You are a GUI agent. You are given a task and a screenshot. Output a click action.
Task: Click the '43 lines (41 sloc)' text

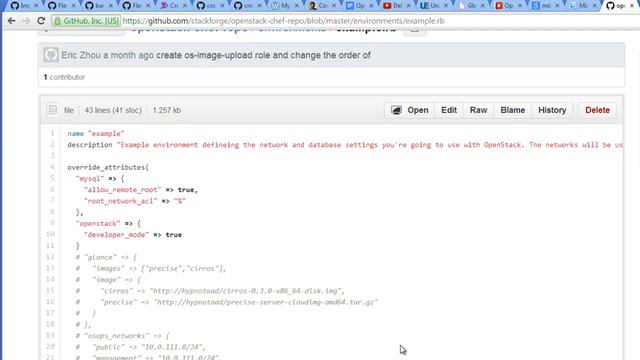pyautogui.click(x=113, y=110)
